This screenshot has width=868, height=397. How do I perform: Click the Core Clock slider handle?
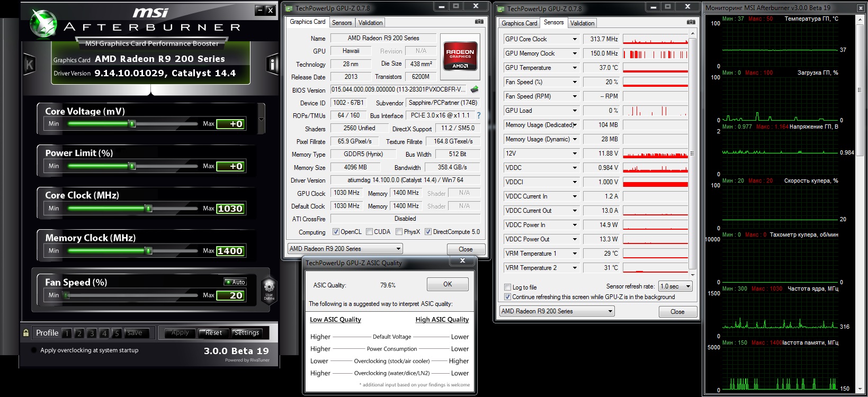tap(149, 209)
